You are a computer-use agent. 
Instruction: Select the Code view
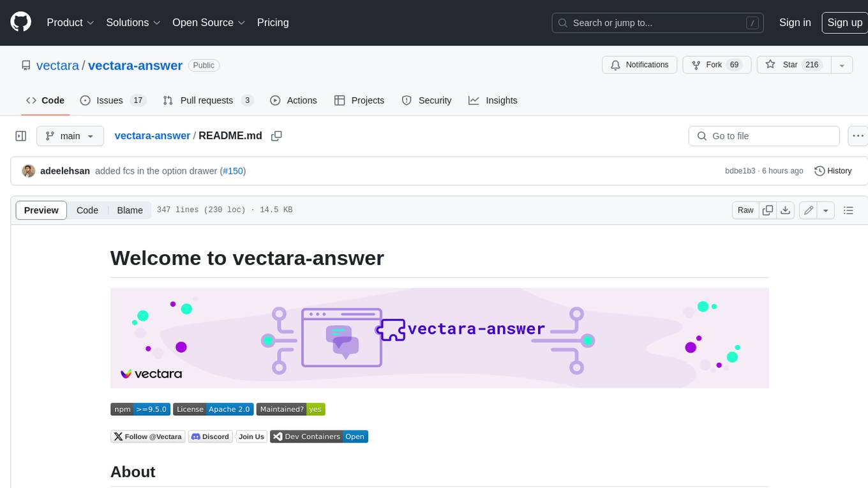(x=87, y=210)
